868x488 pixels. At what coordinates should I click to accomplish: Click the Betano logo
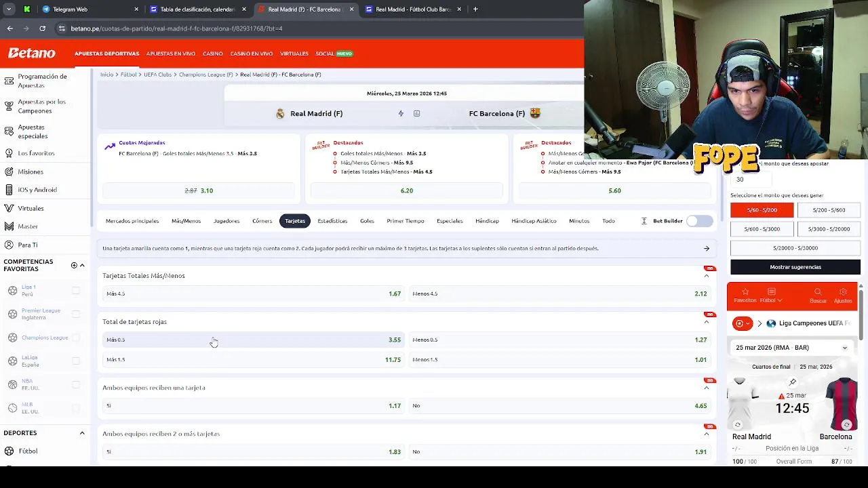click(31, 53)
